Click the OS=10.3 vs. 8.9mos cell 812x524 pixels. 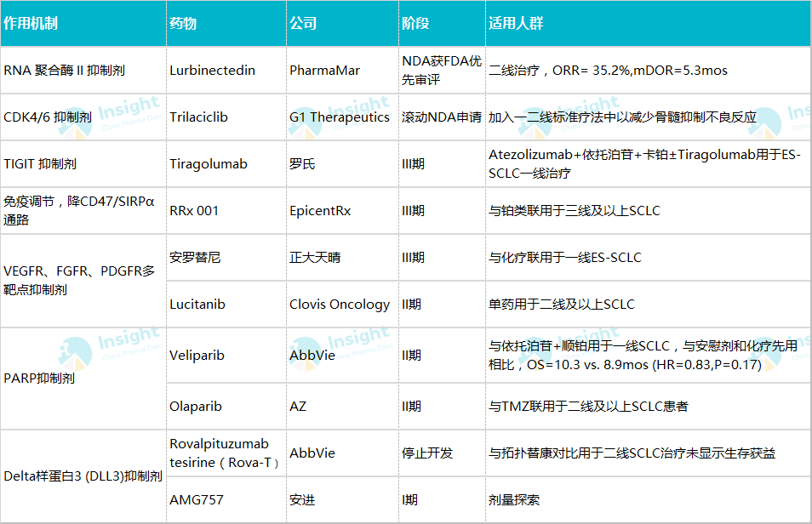[649, 356]
